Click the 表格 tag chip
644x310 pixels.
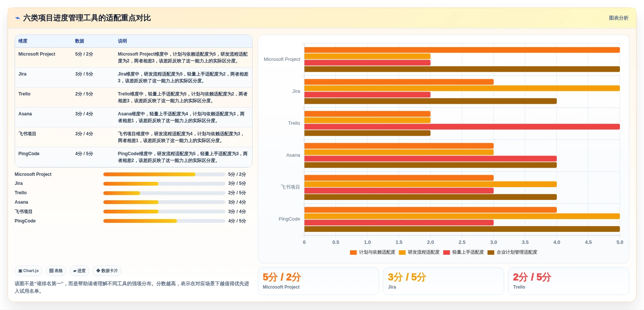[56, 271]
